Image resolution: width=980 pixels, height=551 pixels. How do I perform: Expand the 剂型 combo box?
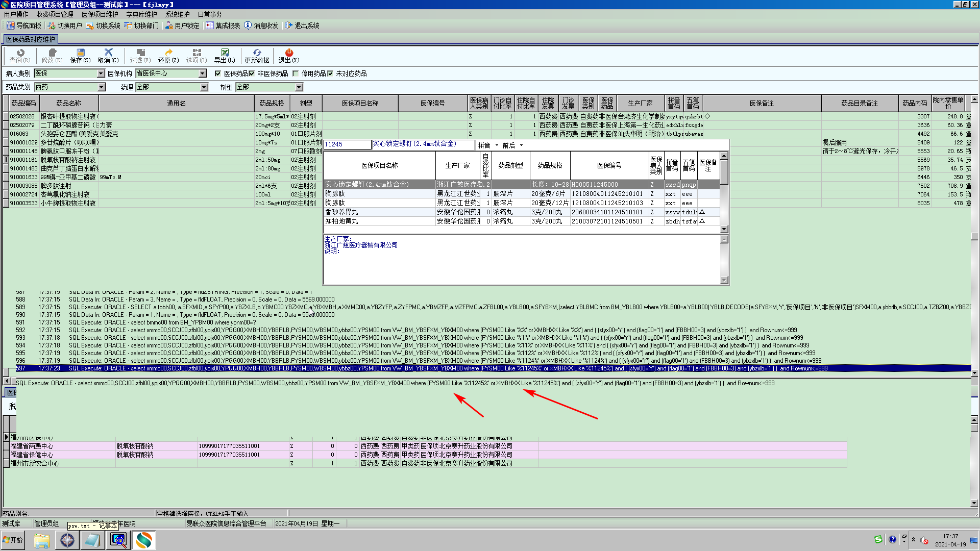(299, 87)
